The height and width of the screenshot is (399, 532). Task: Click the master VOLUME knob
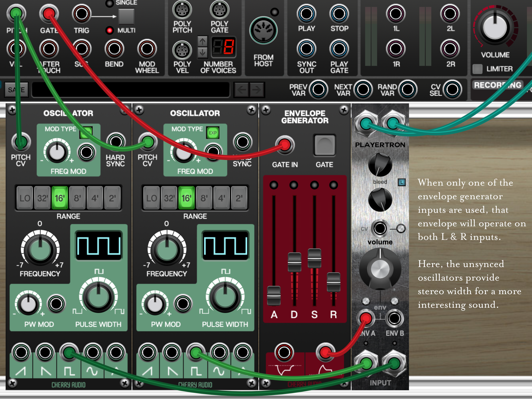(495, 28)
